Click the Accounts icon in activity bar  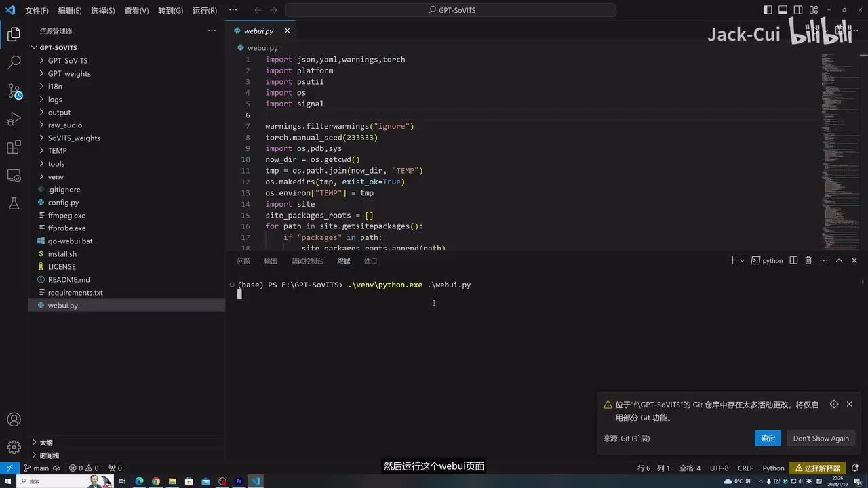click(x=14, y=420)
